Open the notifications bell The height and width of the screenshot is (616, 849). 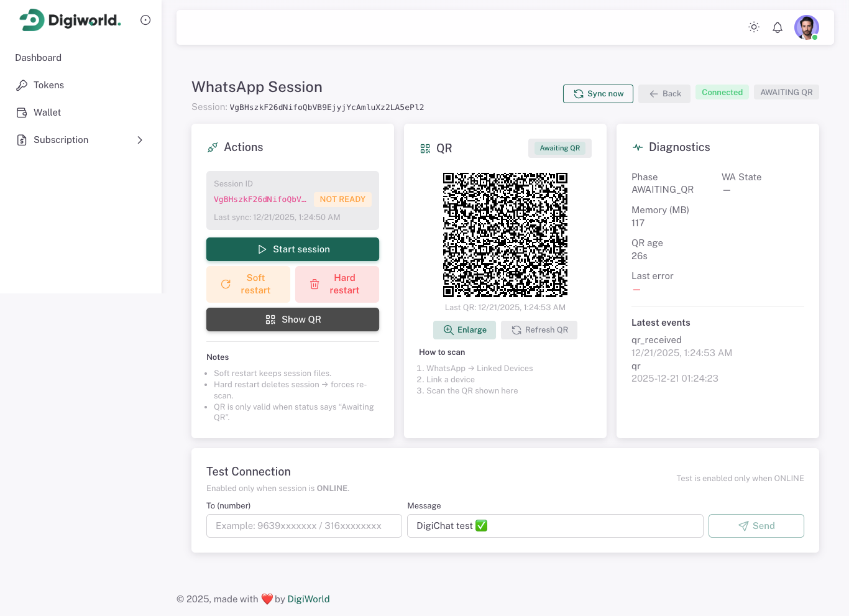pos(778,27)
